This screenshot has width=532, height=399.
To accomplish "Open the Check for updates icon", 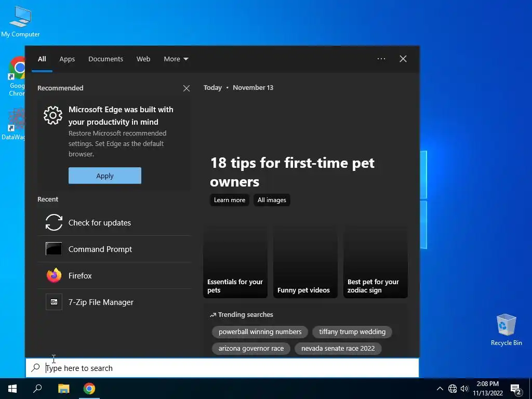I will (54, 222).
